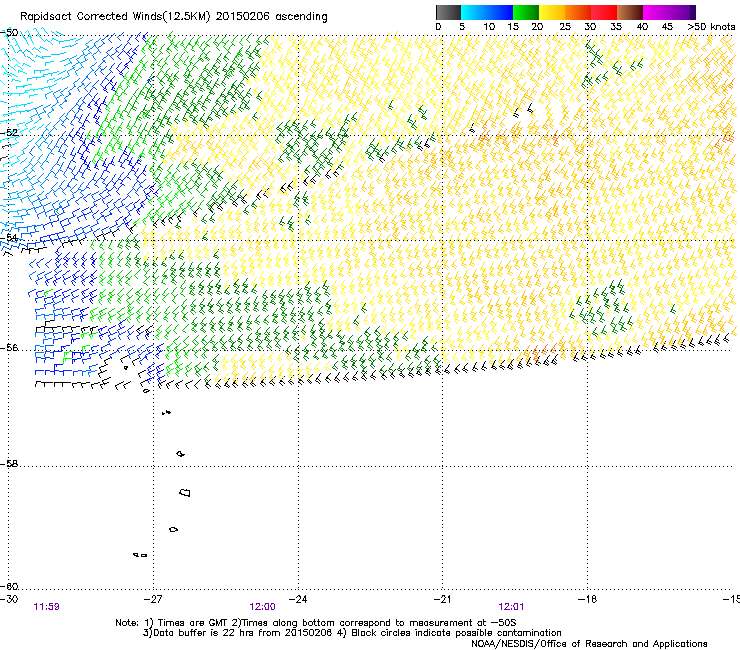The width and height of the screenshot is (740, 650).
Task: Click the purple time label 12:01
Action: [511, 607]
